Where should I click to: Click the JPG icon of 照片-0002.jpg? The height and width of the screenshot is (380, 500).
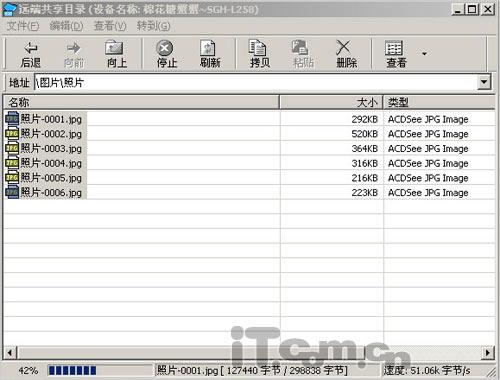(x=12, y=134)
